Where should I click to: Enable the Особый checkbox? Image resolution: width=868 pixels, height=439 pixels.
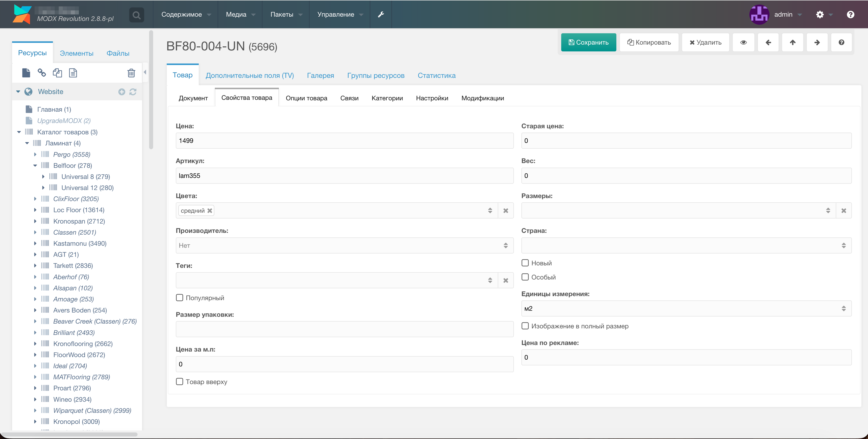[x=525, y=277]
